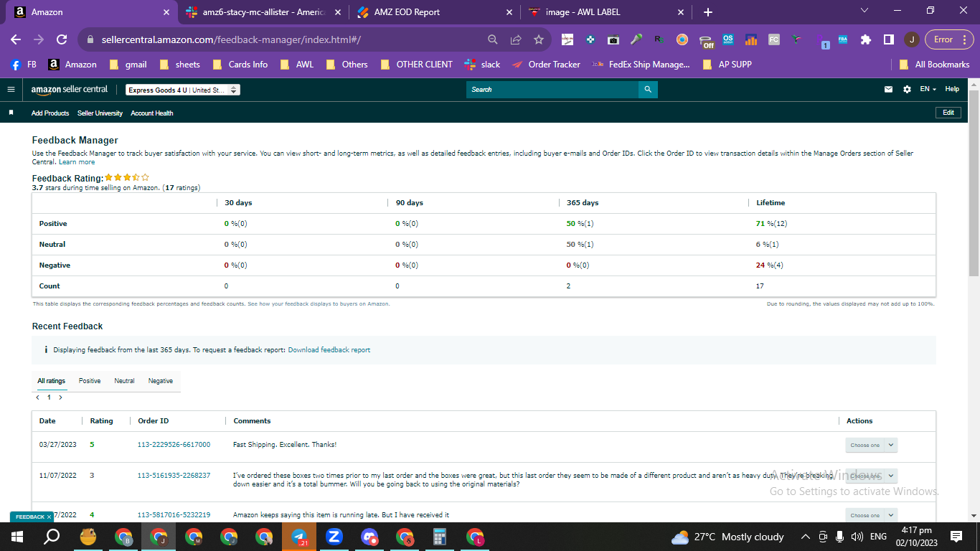This screenshot has height=551, width=980.
Task: Click the Chrome Error update button
Action: [x=948, y=39]
